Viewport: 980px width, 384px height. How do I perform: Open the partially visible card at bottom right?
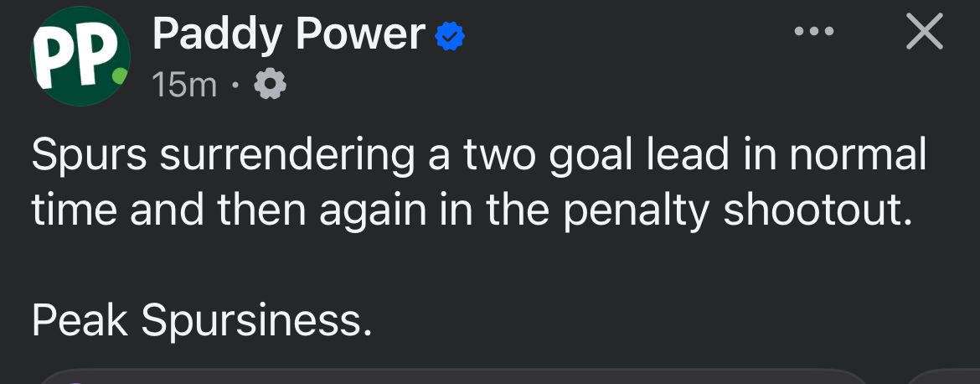pos(942,377)
